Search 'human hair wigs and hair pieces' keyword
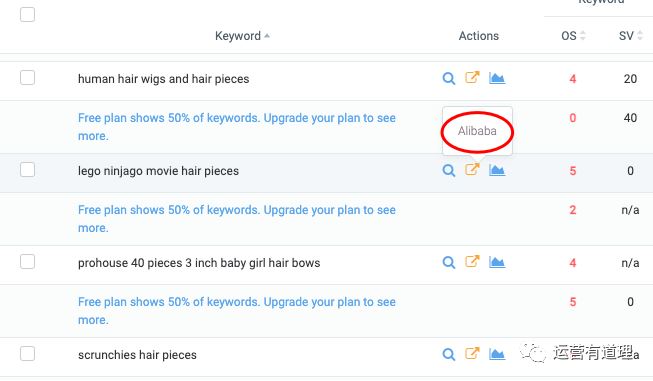Viewport: 653px width, 381px height. pyautogui.click(x=449, y=78)
